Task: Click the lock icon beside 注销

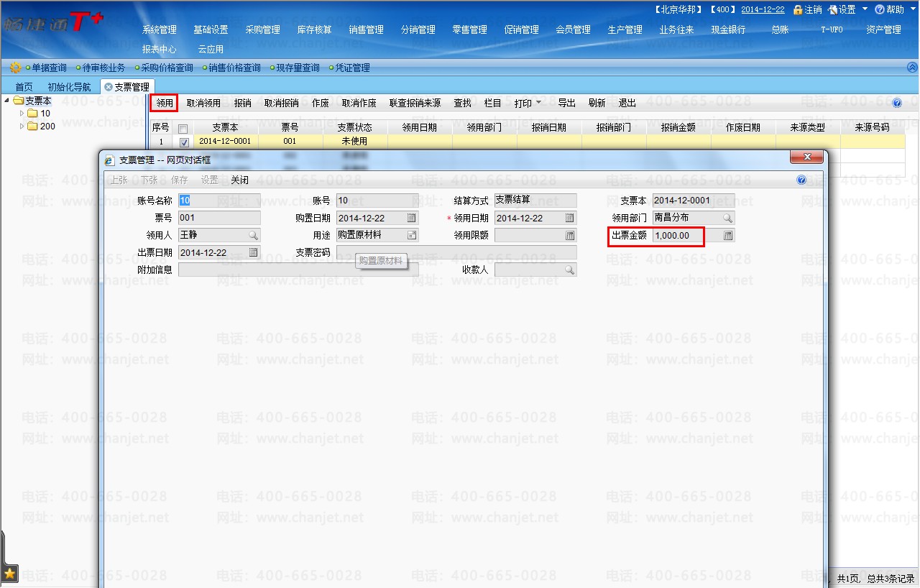Action: 798,9
